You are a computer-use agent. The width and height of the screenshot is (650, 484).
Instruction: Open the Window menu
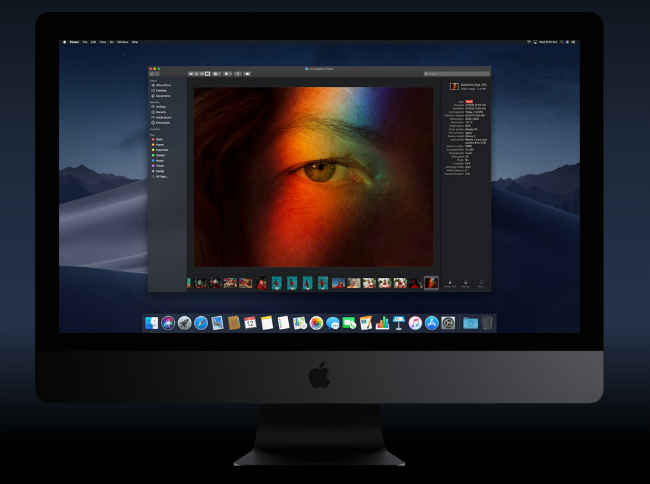coord(123,42)
